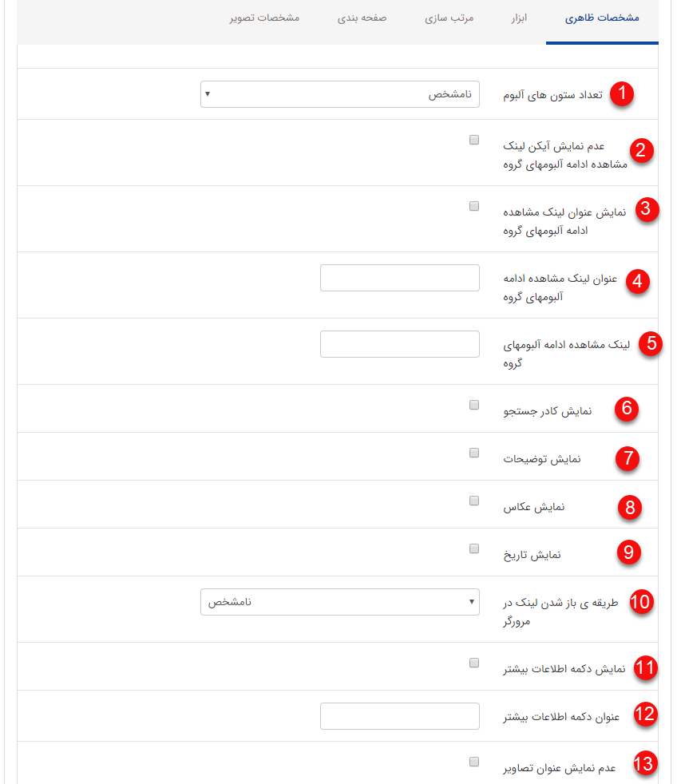The height and width of the screenshot is (784, 677).
Task: Toggle the نمایش دکمه اطلاعات بیشتر checkbox
Action: click(x=473, y=661)
